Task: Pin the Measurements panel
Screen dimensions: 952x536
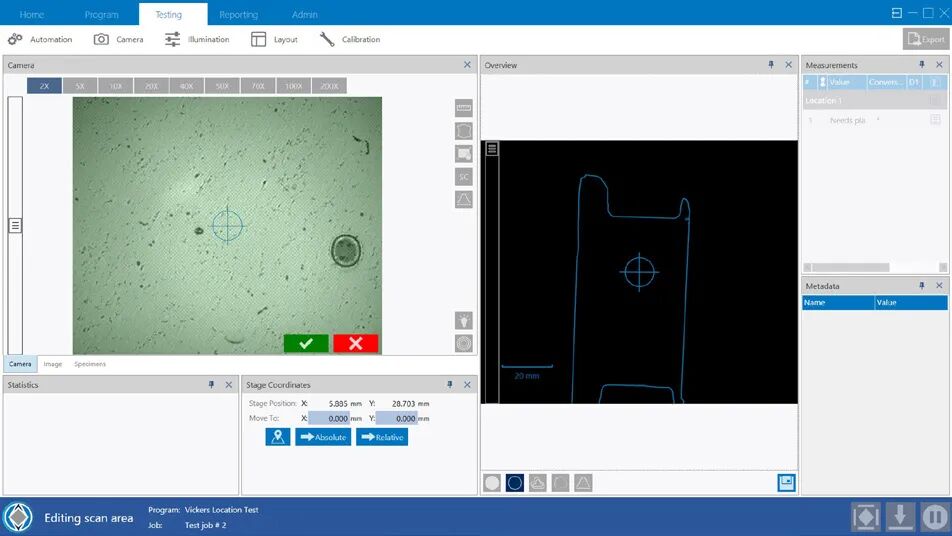Action: pyautogui.click(x=922, y=65)
